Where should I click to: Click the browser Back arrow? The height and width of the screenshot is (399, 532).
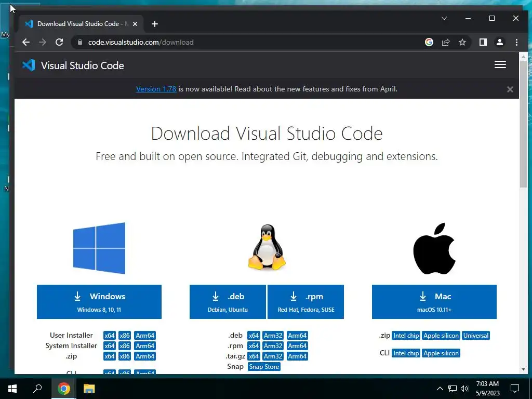click(x=26, y=42)
